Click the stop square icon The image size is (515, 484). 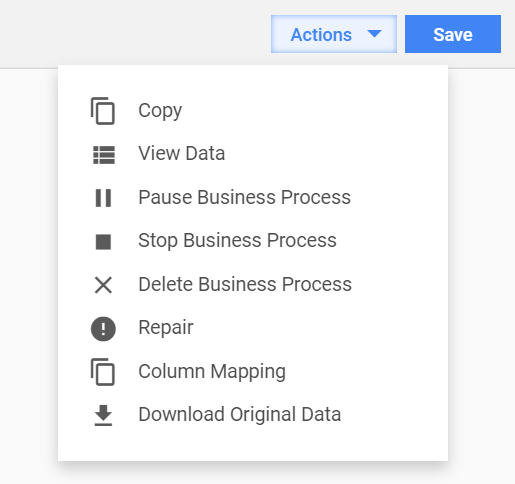point(103,242)
